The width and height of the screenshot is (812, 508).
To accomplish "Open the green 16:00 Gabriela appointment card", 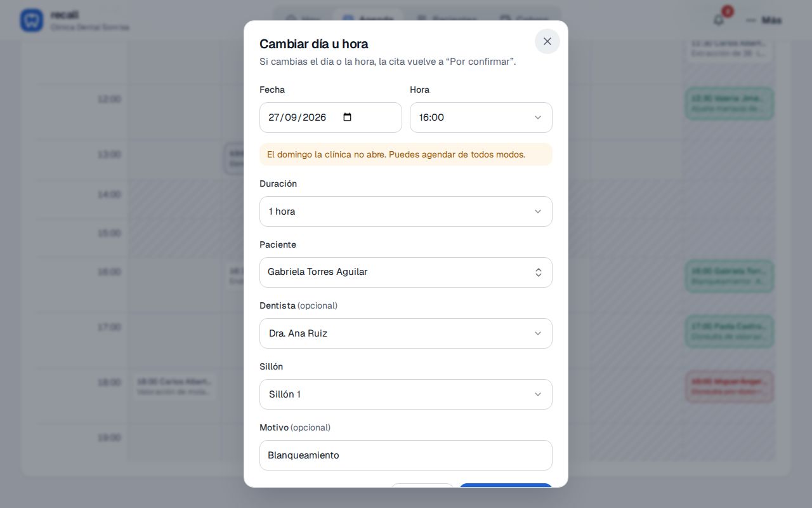I will coord(730,276).
